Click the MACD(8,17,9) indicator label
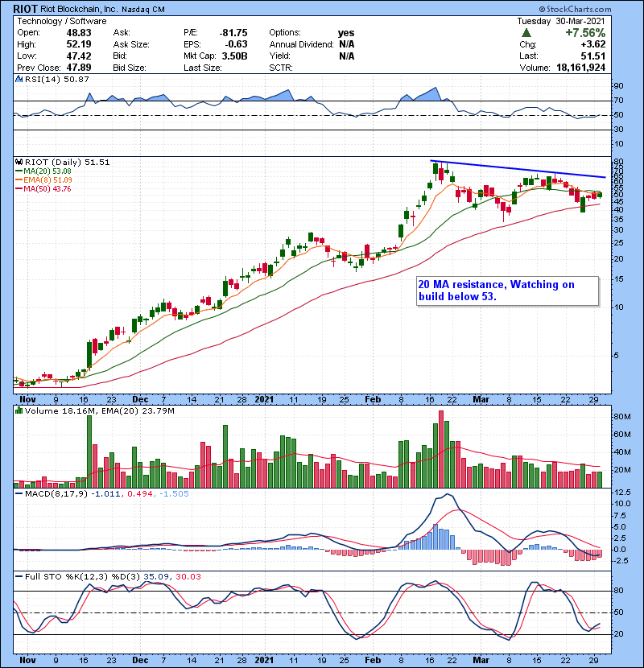 pos(56,494)
